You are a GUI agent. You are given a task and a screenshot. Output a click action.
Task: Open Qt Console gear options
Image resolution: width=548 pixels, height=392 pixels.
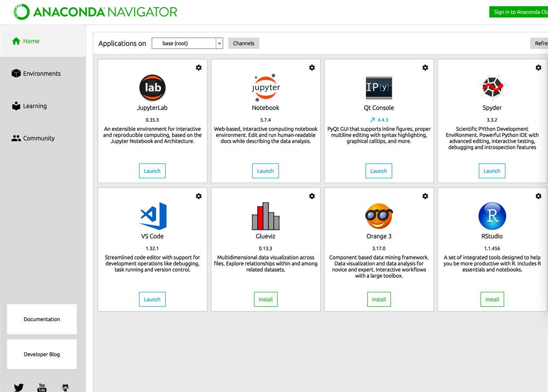pos(425,68)
